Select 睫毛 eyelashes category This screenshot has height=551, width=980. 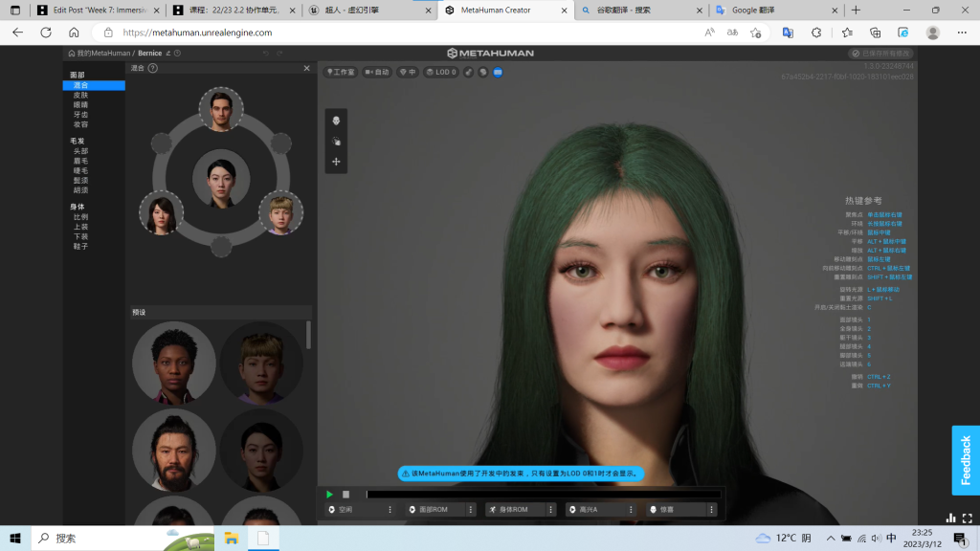(80, 170)
